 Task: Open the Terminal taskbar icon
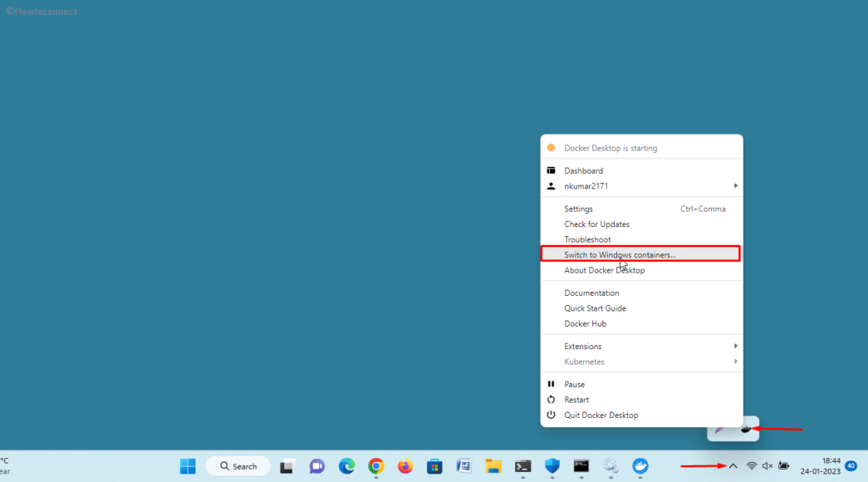tap(522, 466)
